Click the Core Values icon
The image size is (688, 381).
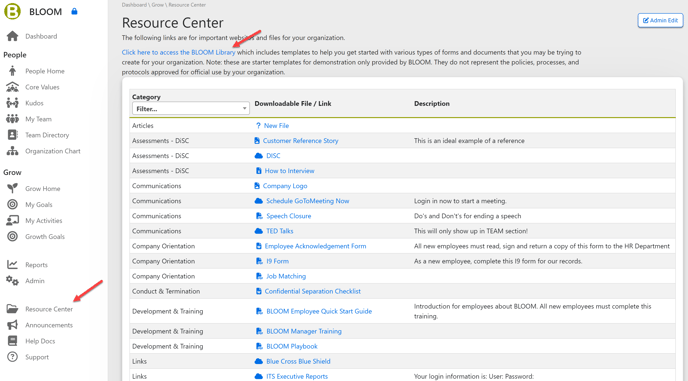click(12, 87)
